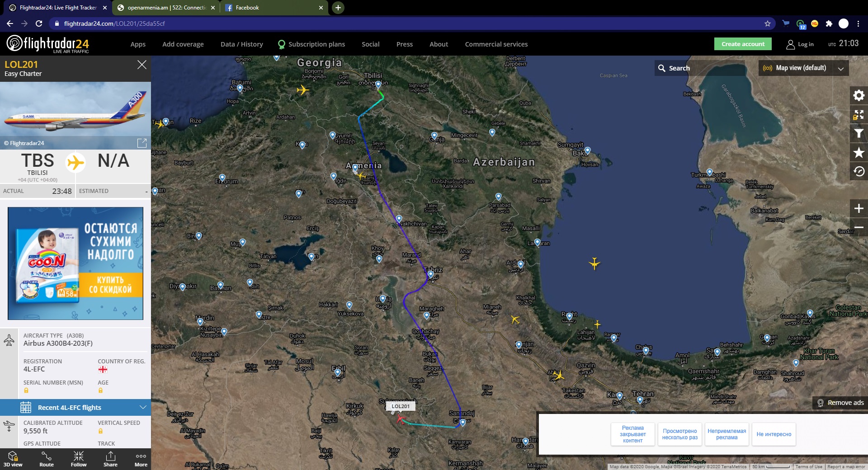Click the map filter funnel icon
This screenshot has height=470, width=868.
[859, 133]
